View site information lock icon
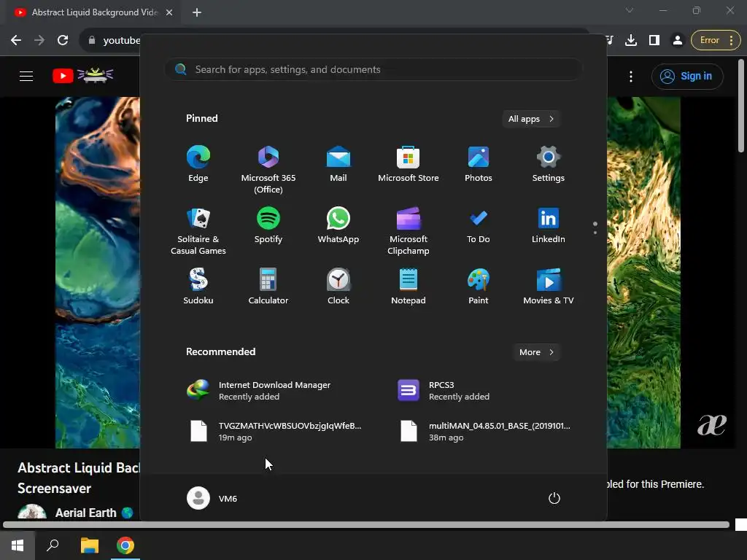Viewport: 747px width, 560px height. click(92, 40)
